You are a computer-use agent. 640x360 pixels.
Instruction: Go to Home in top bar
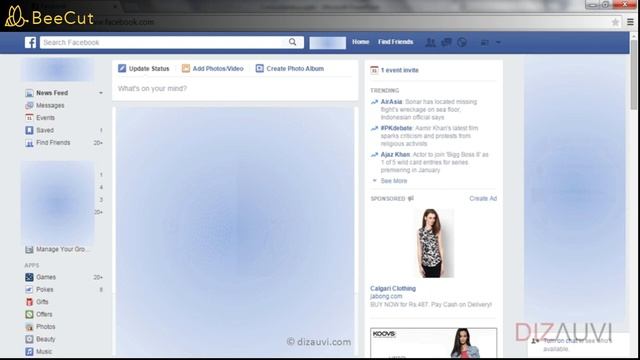click(x=360, y=42)
